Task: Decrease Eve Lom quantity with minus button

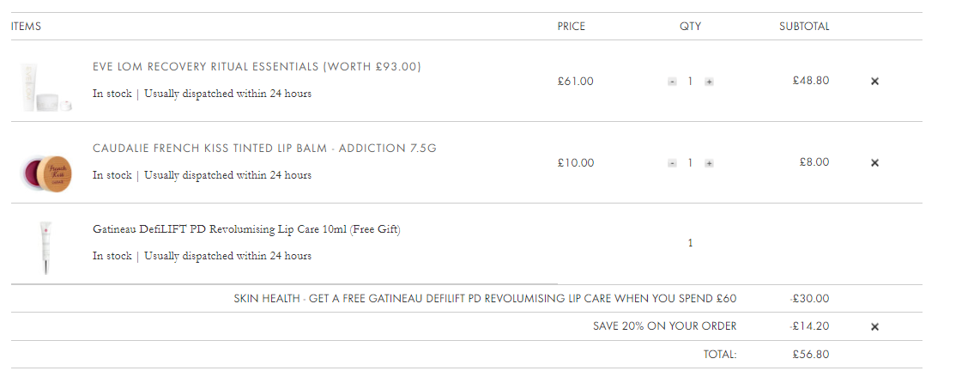Action: tap(672, 82)
